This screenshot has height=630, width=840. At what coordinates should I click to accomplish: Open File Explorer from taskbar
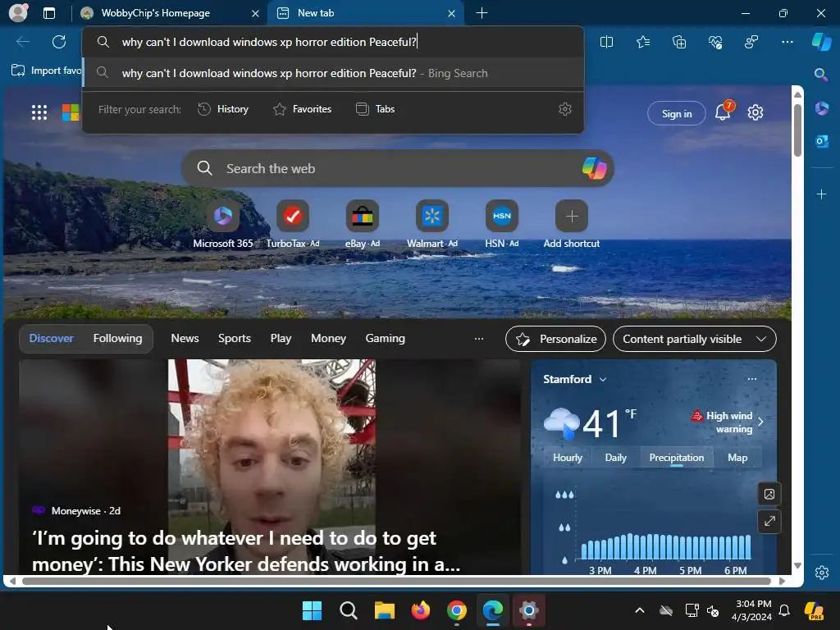384,610
